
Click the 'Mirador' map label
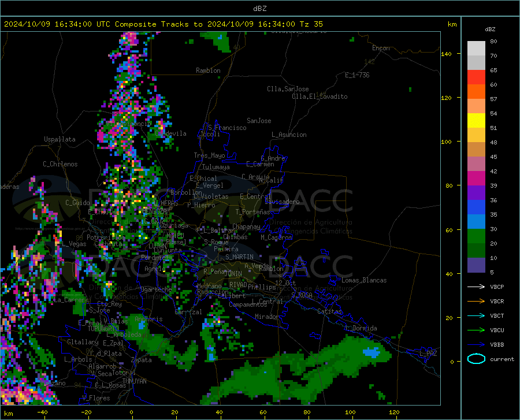267,317
